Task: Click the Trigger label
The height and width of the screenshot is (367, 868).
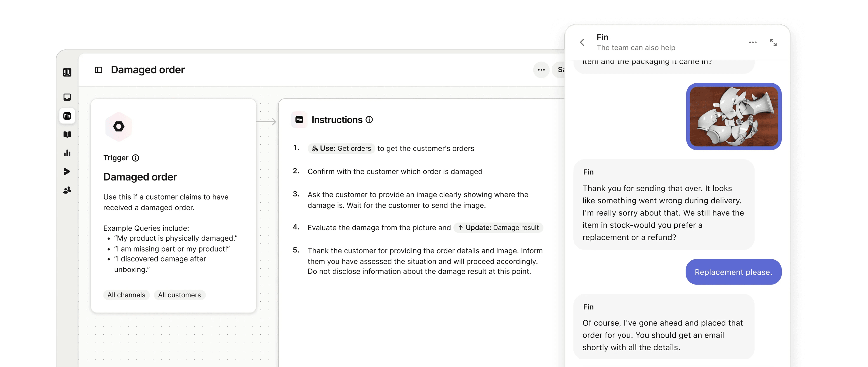Action: pos(116,158)
